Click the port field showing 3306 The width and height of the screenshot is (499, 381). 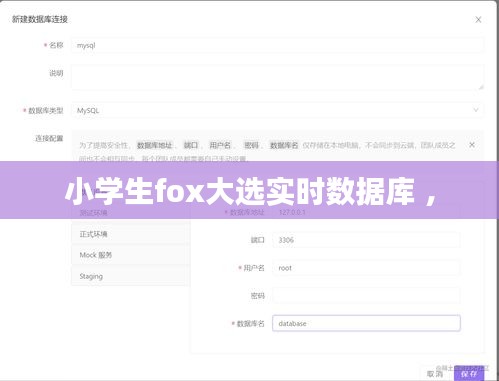pyautogui.click(x=366, y=240)
